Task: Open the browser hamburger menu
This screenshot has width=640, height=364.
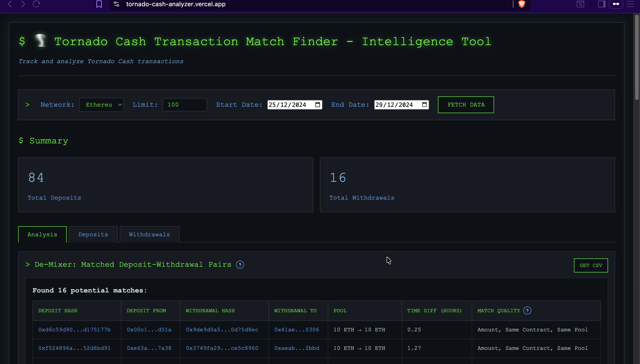Action: pos(630,4)
